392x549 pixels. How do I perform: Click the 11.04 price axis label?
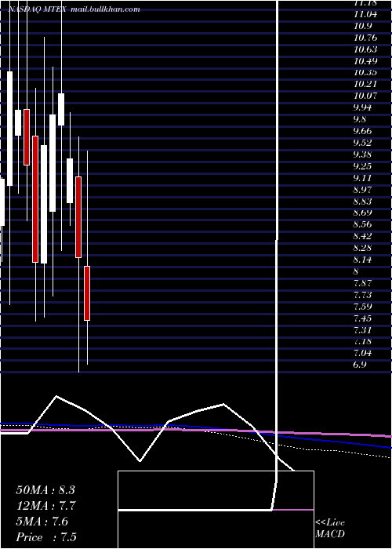365,14
